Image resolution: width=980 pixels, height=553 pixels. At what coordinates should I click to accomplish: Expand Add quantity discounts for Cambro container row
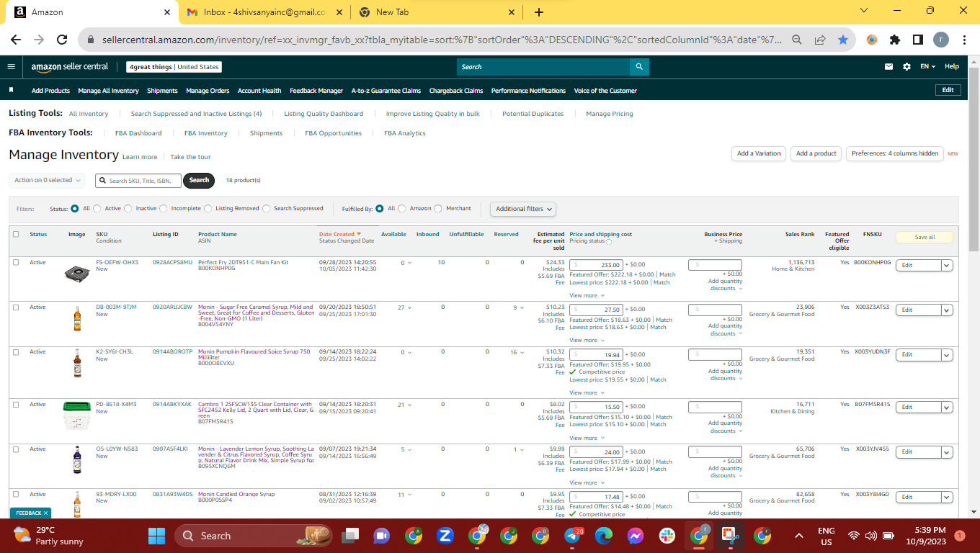(723, 426)
